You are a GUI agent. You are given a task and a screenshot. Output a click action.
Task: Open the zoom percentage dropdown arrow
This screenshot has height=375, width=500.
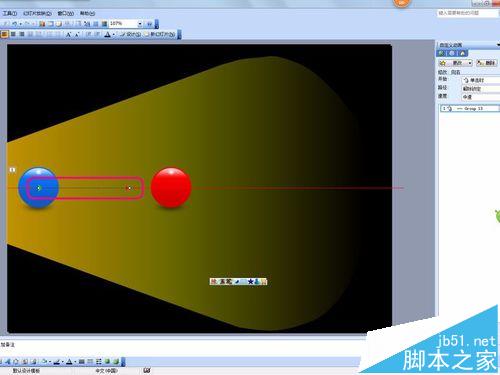pyautogui.click(x=140, y=24)
